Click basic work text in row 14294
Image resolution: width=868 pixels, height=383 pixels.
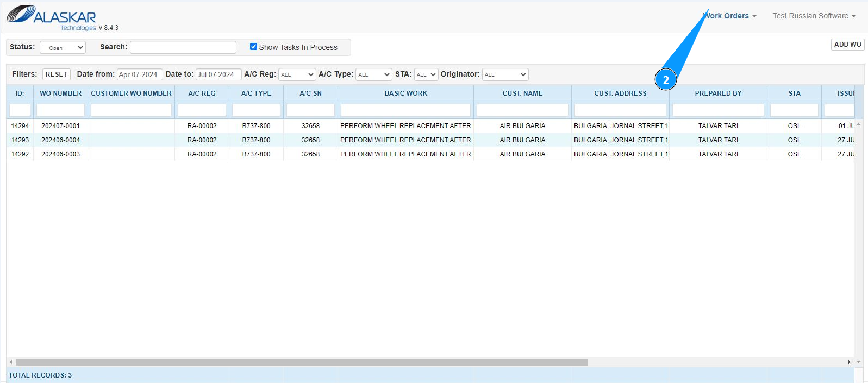405,126
